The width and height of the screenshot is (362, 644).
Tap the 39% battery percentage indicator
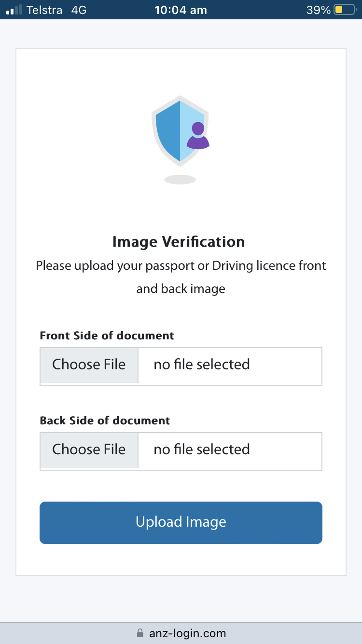pos(319,10)
